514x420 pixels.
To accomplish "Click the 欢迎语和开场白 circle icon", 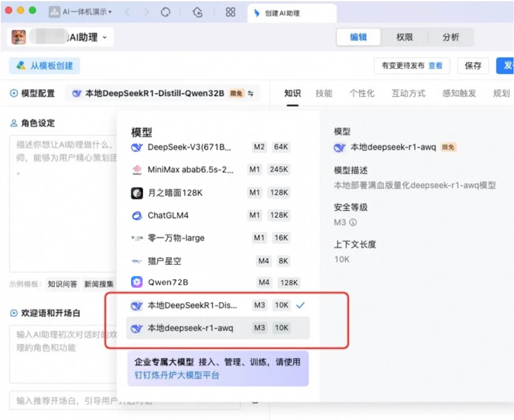I will point(14,313).
